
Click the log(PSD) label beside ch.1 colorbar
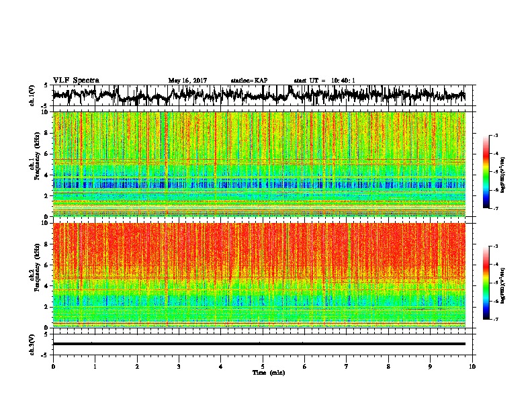pyautogui.click(x=502, y=175)
